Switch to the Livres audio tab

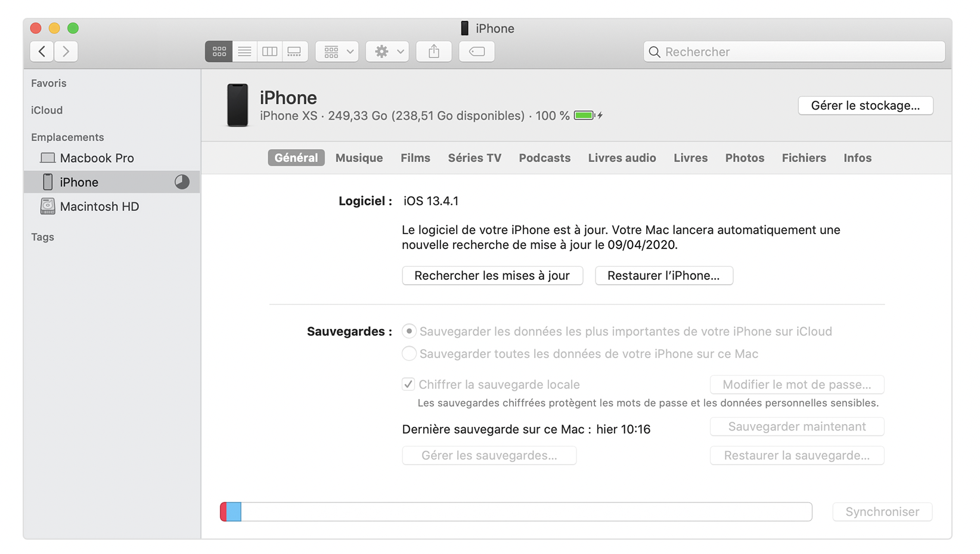point(622,158)
